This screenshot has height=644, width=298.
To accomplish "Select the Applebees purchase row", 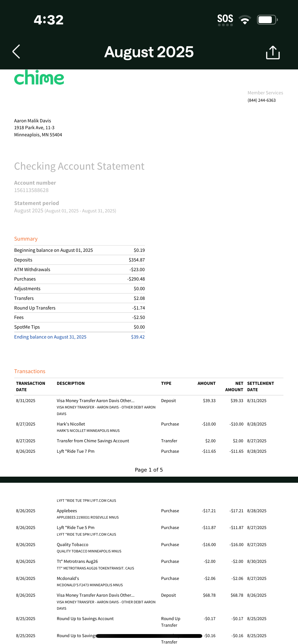I will pyautogui.click(x=67, y=511).
